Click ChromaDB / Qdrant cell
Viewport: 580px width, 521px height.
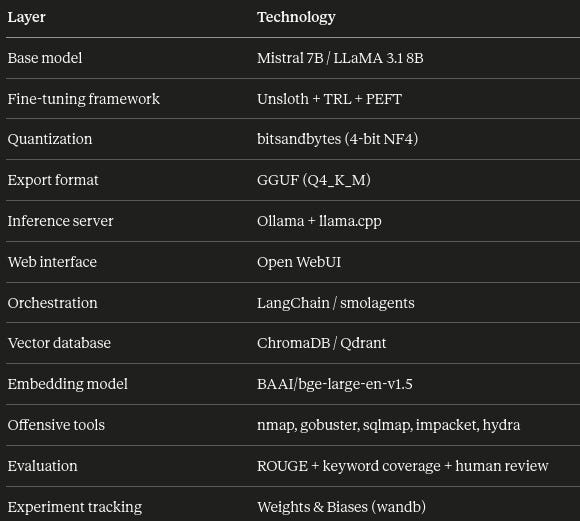pyautogui.click(x=321, y=343)
